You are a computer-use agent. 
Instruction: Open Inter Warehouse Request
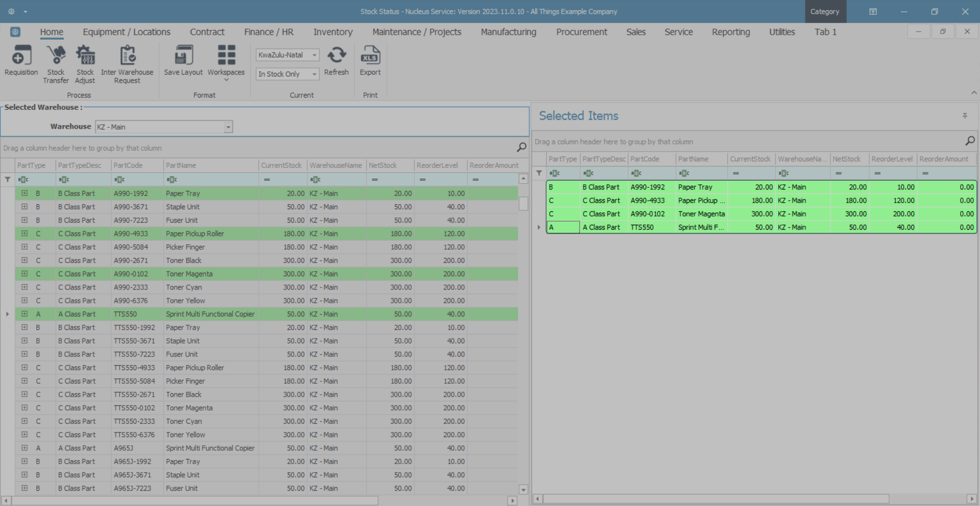[x=127, y=56]
